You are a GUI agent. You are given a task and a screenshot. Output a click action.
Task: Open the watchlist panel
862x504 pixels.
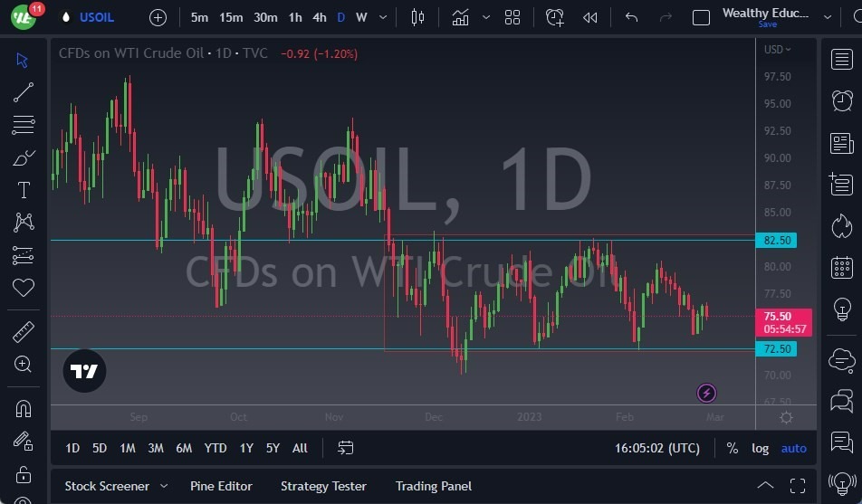pyautogui.click(x=842, y=60)
